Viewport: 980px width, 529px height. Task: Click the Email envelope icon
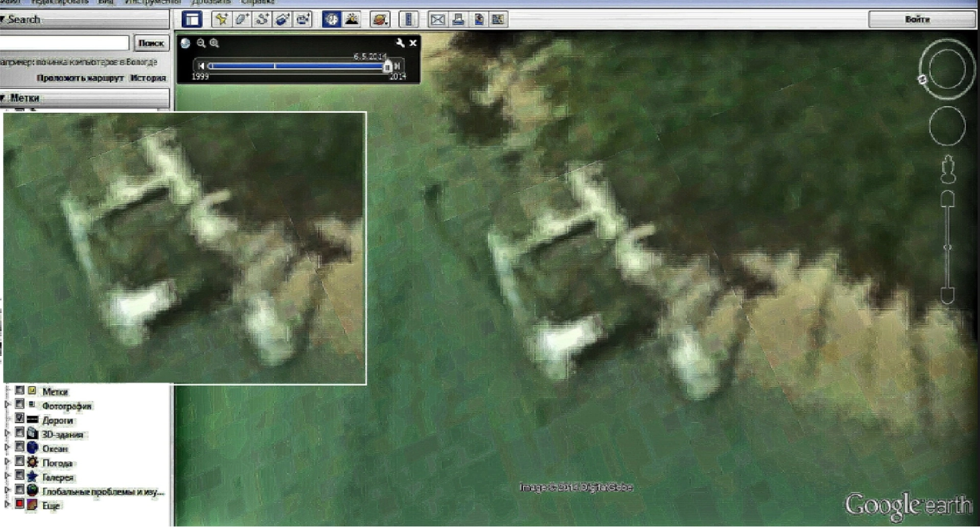pyautogui.click(x=437, y=19)
